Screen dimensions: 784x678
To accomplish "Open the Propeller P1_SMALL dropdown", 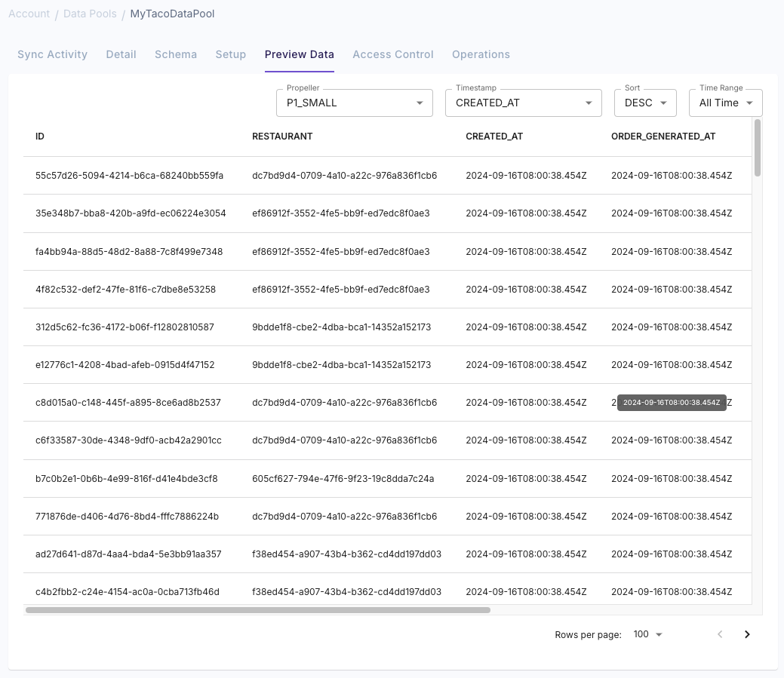I will click(354, 103).
